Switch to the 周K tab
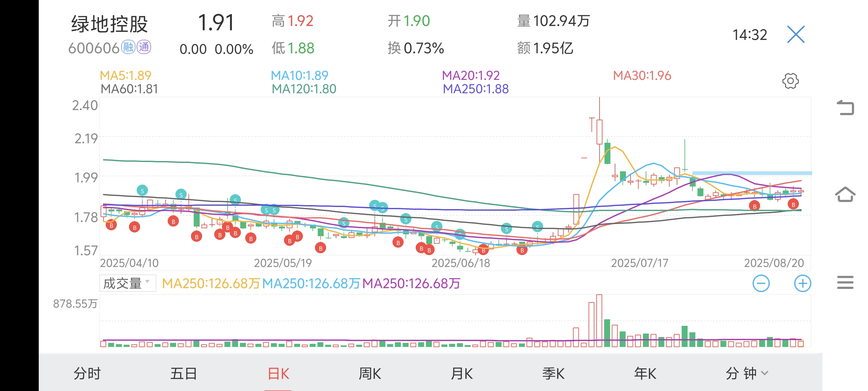This screenshot has width=868, height=391. click(370, 373)
